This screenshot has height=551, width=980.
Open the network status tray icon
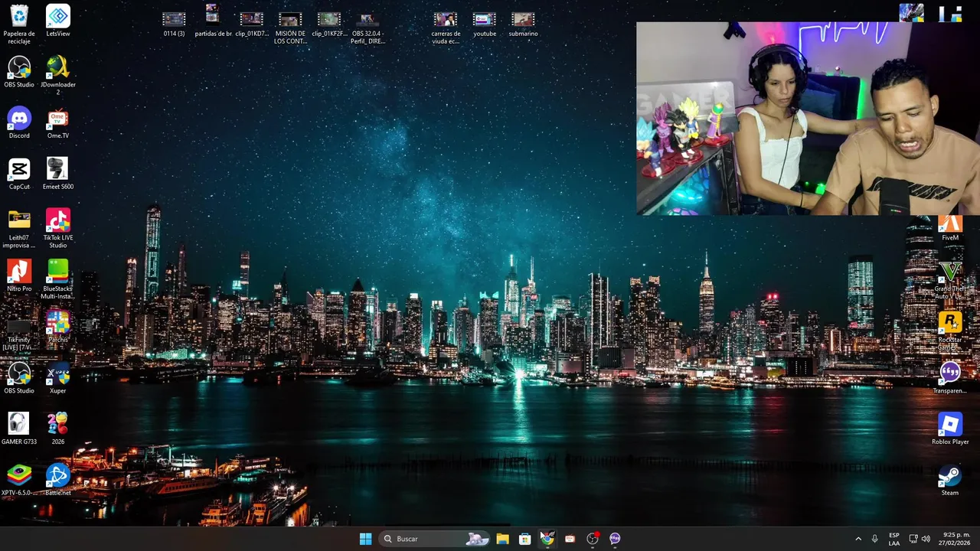913,539
